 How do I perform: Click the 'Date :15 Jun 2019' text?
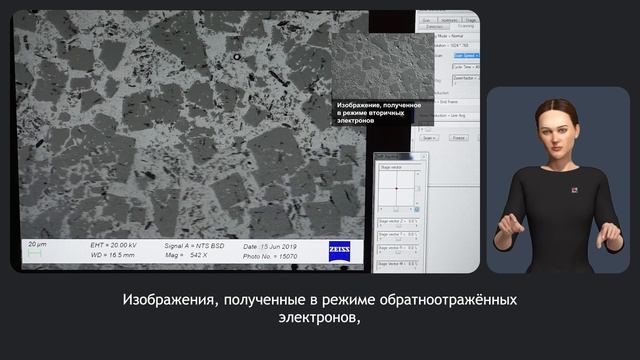coord(270,247)
